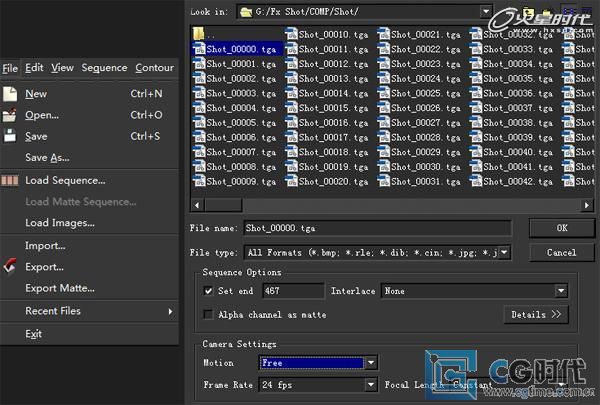The height and width of the screenshot is (405, 600).
Task: Click the Save floppy disk icon
Action: 10,136
